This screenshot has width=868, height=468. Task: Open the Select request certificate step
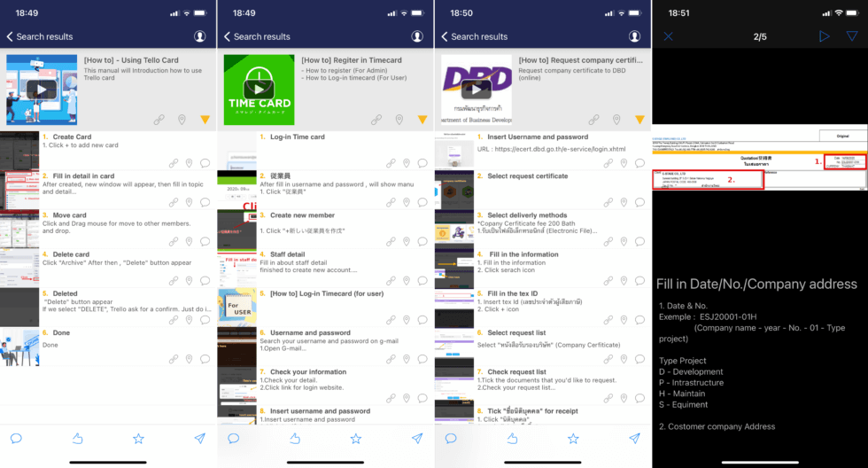click(543, 190)
